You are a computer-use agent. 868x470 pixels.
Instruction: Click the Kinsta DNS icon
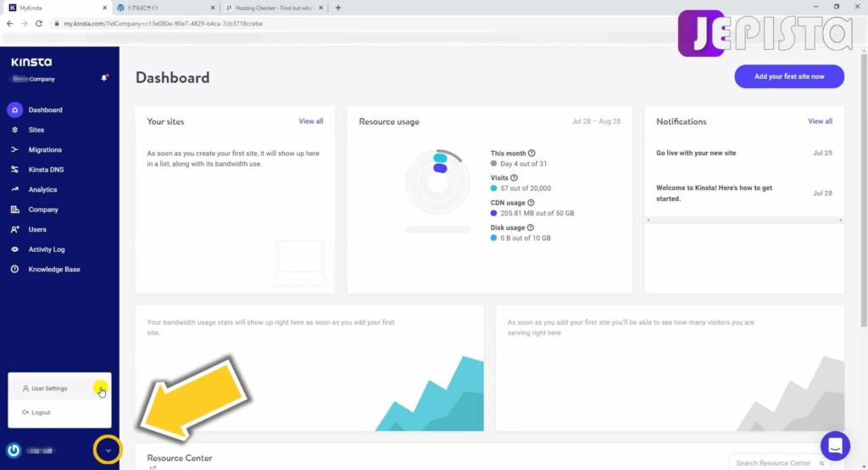click(14, 170)
